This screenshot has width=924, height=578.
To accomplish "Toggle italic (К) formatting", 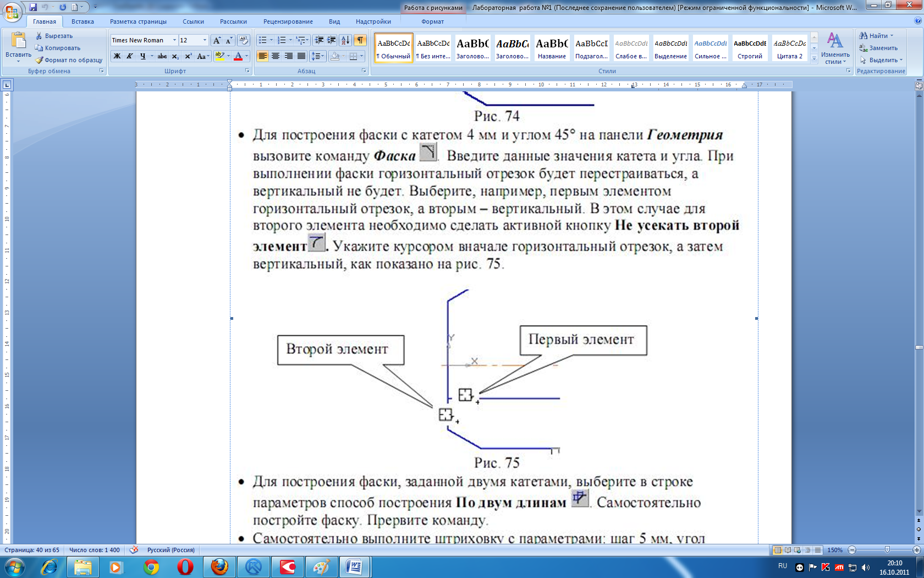I will tap(130, 56).
